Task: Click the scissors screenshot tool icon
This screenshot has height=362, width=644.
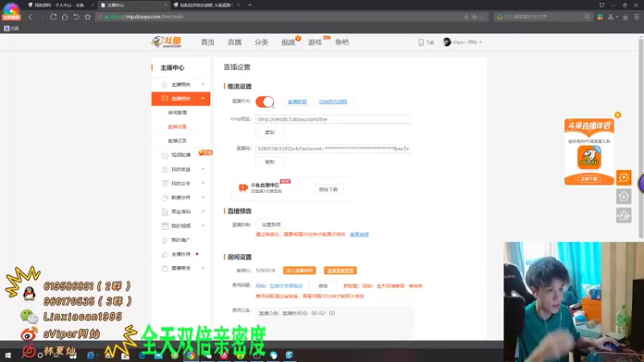Action: [611, 17]
